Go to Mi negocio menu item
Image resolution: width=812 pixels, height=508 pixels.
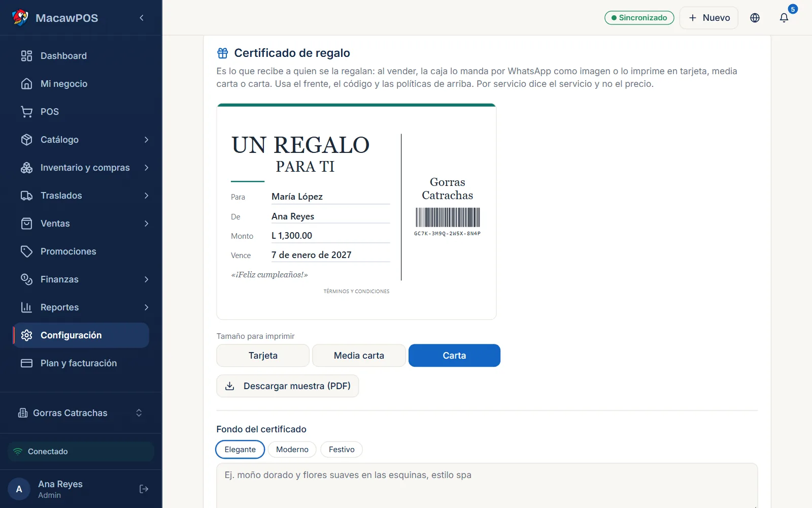(x=81, y=84)
